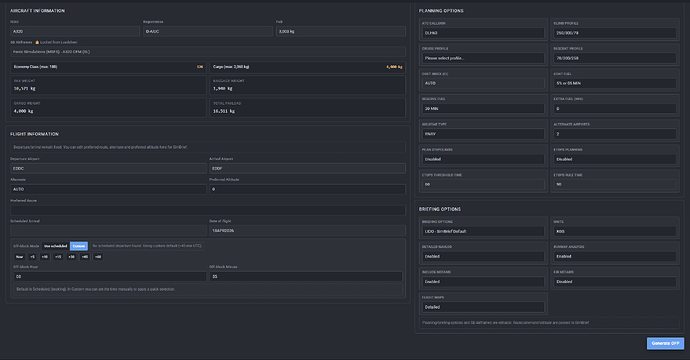
Task: Open the Cont Fuel dropdown
Action: click(x=615, y=83)
